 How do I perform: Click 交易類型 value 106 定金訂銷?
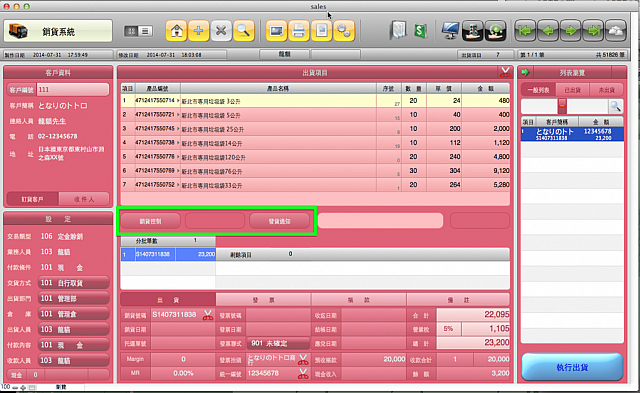click(x=62, y=236)
